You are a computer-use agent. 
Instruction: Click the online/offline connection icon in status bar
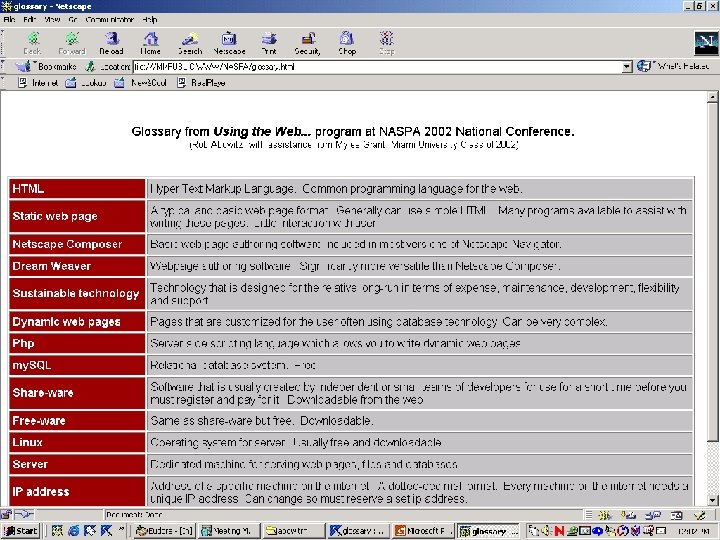(x=24, y=514)
